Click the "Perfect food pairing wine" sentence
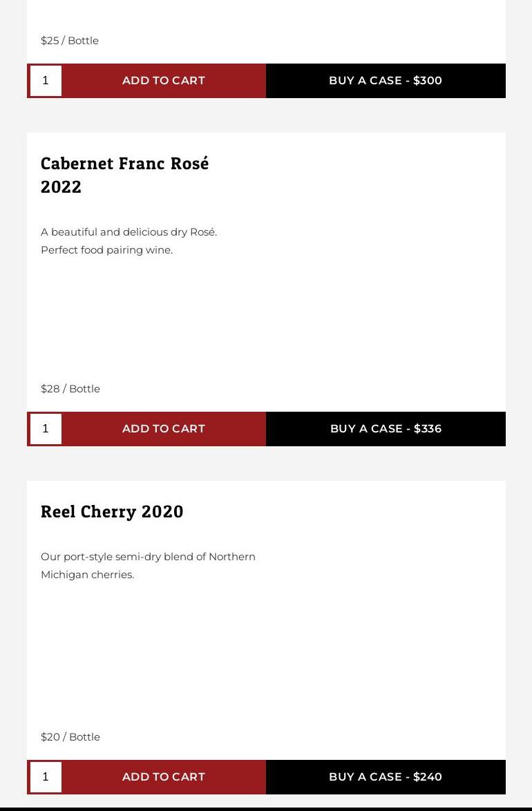This screenshot has width=532, height=811. (x=106, y=250)
